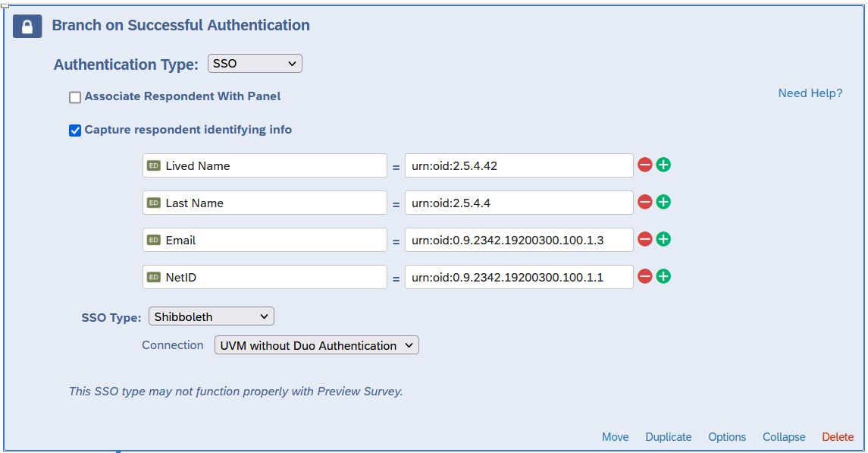Enable Associate Respondent With Panel checkbox

[75, 97]
